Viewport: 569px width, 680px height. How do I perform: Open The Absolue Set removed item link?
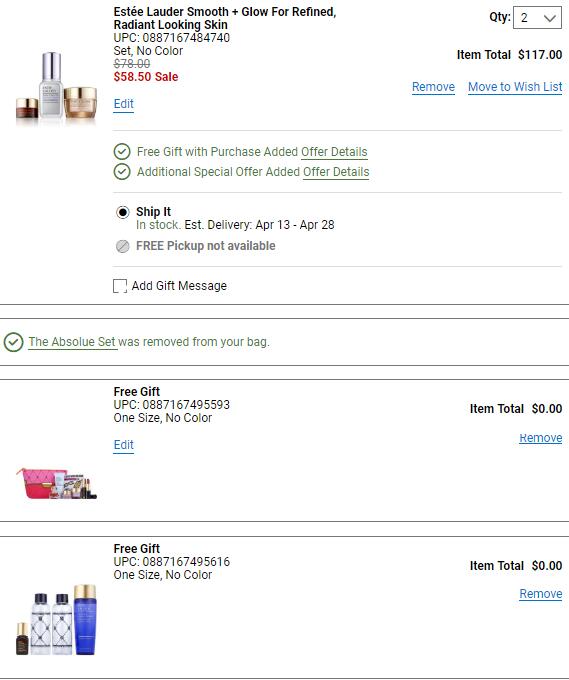72,342
